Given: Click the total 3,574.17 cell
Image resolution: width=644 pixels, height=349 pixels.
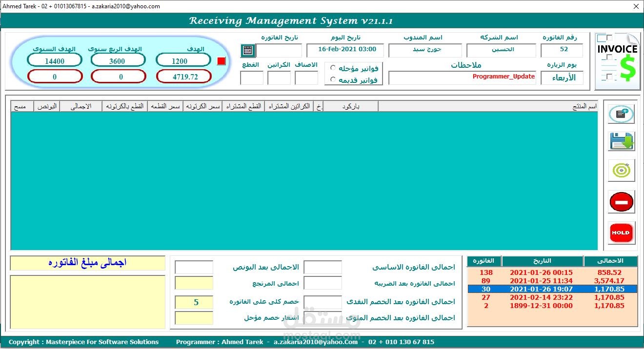Looking at the screenshot, I should 609,281.
